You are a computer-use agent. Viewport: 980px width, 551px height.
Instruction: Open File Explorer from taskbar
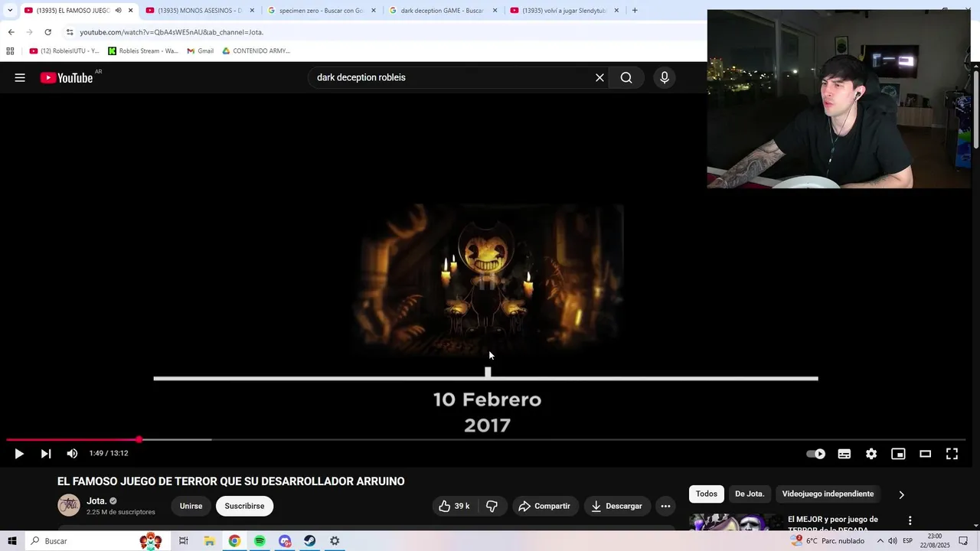[x=209, y=541]
